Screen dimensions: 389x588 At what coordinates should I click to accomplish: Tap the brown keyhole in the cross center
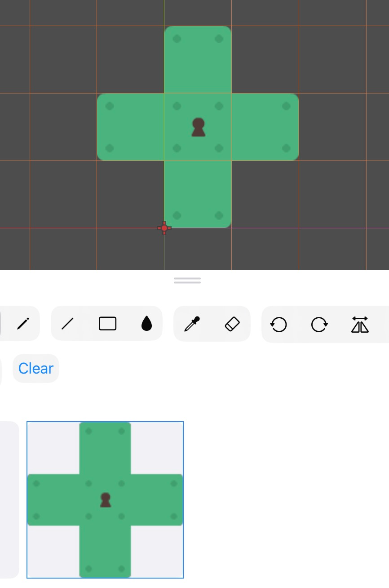click(198, 127)
